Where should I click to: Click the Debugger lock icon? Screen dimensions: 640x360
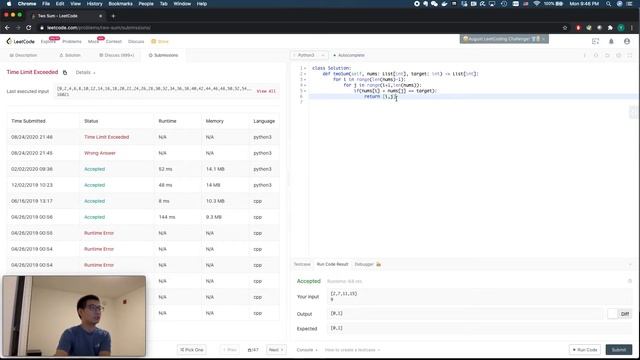[x=378, y=264]
